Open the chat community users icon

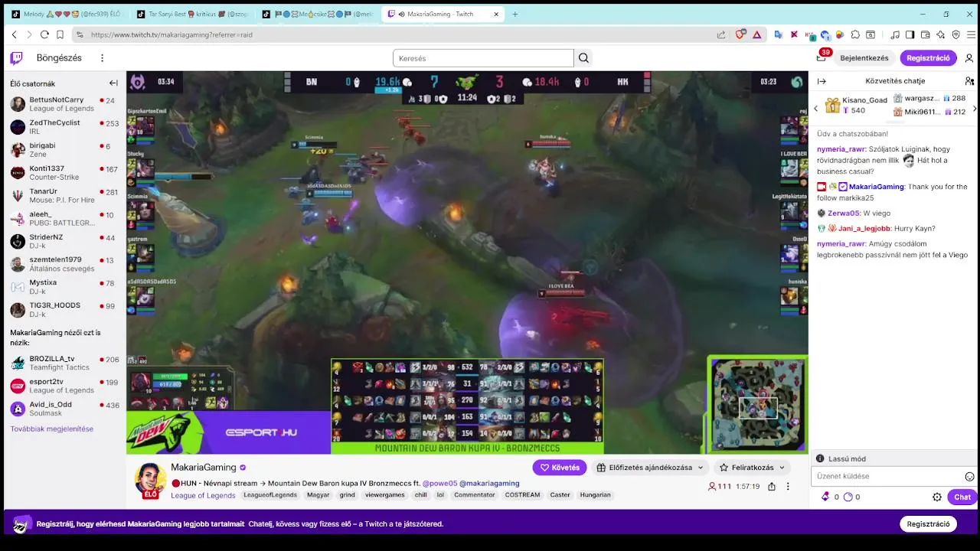(969, 81)
